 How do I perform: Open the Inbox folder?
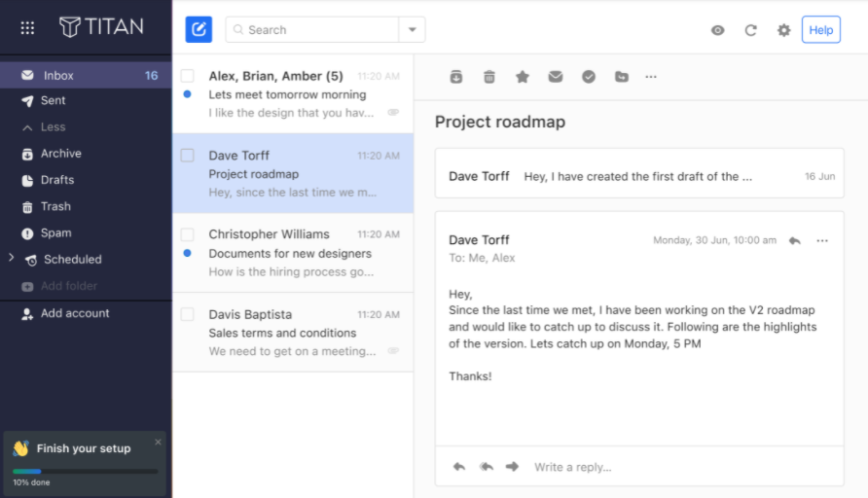pyautogui.click(x=86, y=75)
